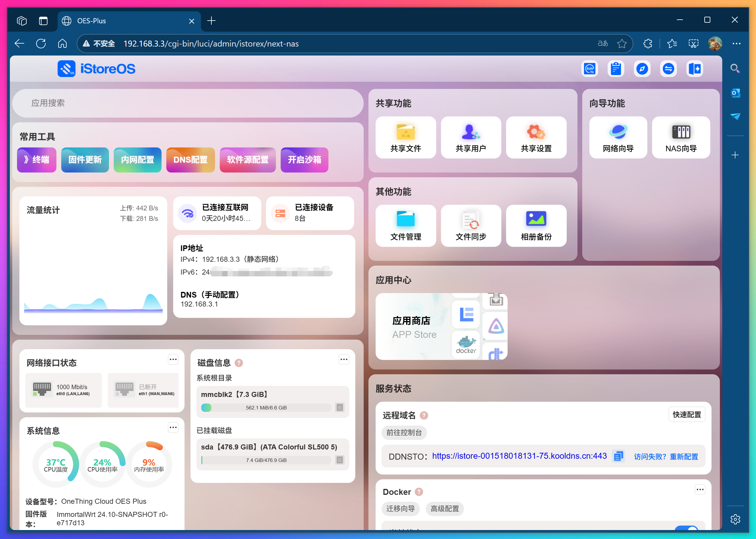This screenshot has height=539, width=756.
Task: Open the DDNSTO kooldns.cn link
Action: 519,456
